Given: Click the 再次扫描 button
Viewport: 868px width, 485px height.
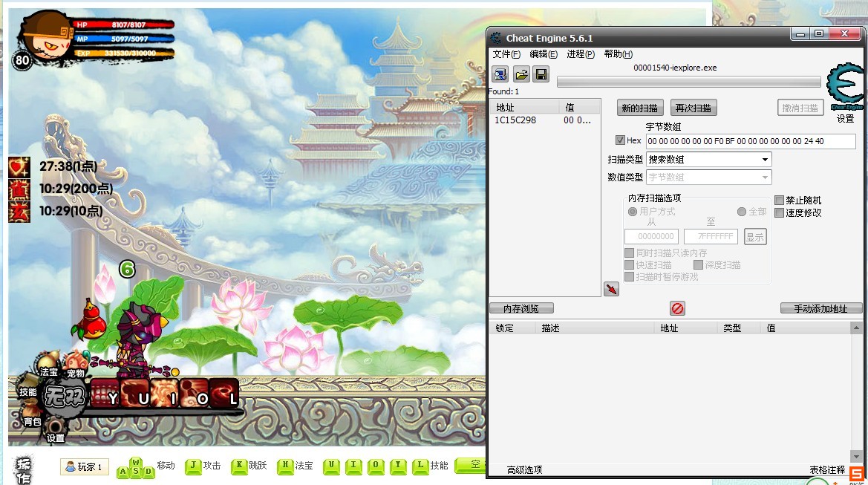Looking at the screenshot, I should pos(694,108).
